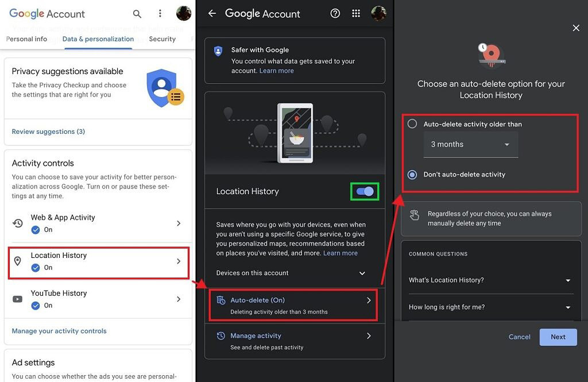This screenshot has width=588, height=382.
Task: Open Location History row chevron
Action: (x=179, y=261)
